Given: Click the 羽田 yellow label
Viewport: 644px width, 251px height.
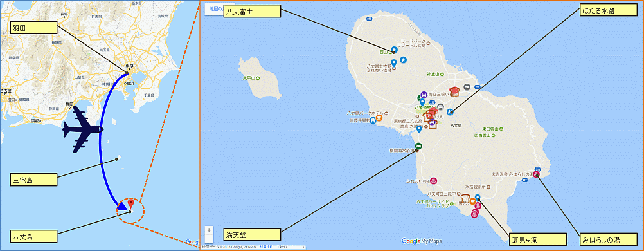Looking at the screenshot, I should coord(33,28).
